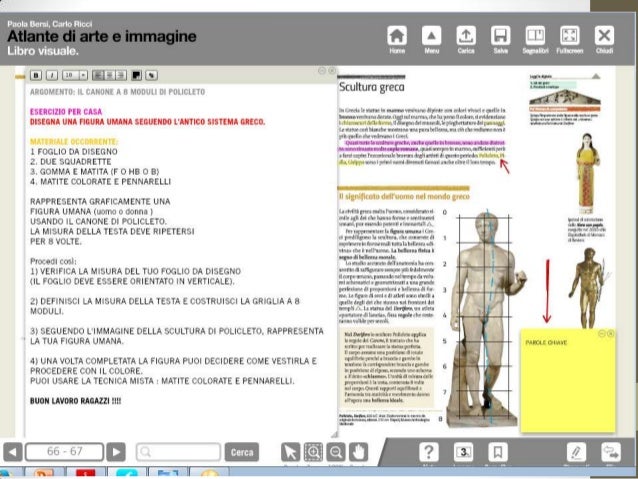
Task: Click the 'Scultura greca' page heading
Action: 371,87
